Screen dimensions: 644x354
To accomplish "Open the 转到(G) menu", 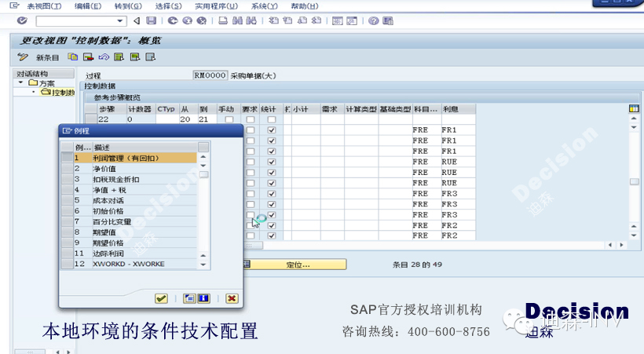I will click(x=128, y=6).
